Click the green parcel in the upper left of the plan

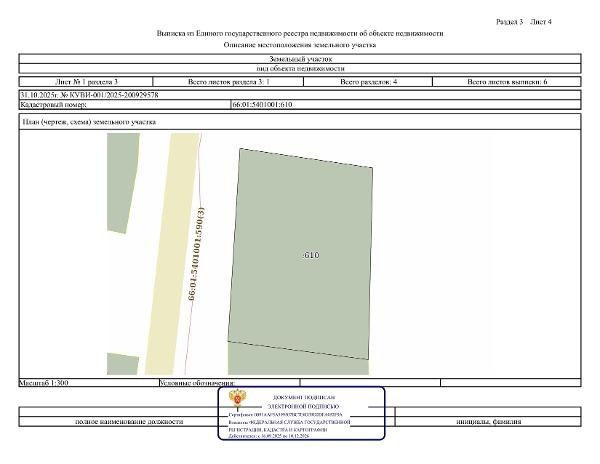(122, 183)
